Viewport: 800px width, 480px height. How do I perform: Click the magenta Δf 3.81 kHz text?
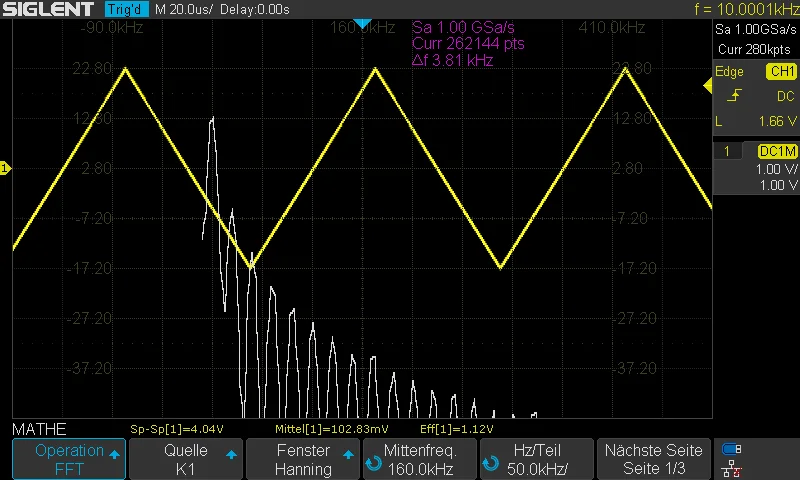point(453,60)
